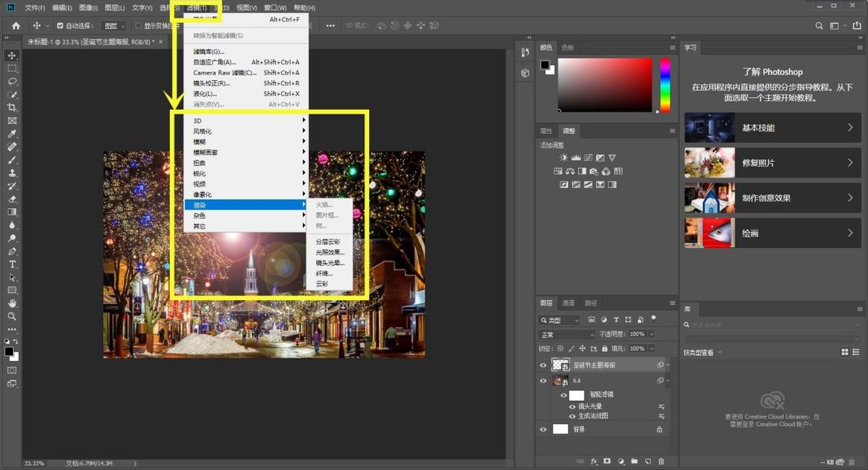Select the Lasso tool
Image resolution: width=868 pixels, height=470 pixels.
coord(12,82)
